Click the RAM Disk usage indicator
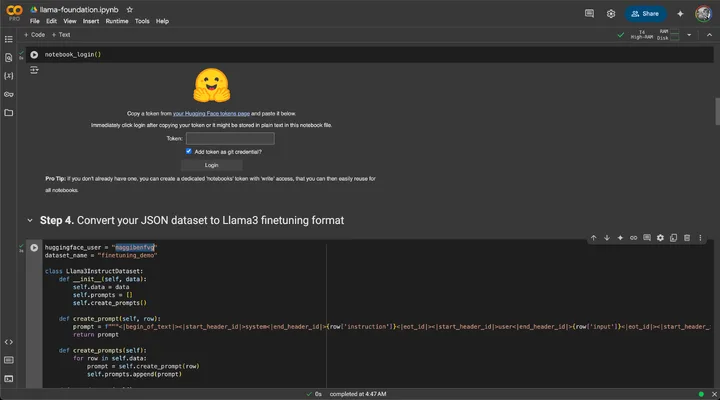 pyautogui.click(x=669, y=35)
